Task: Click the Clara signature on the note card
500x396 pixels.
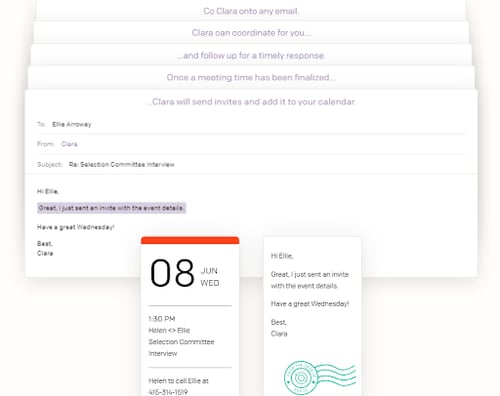Action: click(x=279, y=334)
